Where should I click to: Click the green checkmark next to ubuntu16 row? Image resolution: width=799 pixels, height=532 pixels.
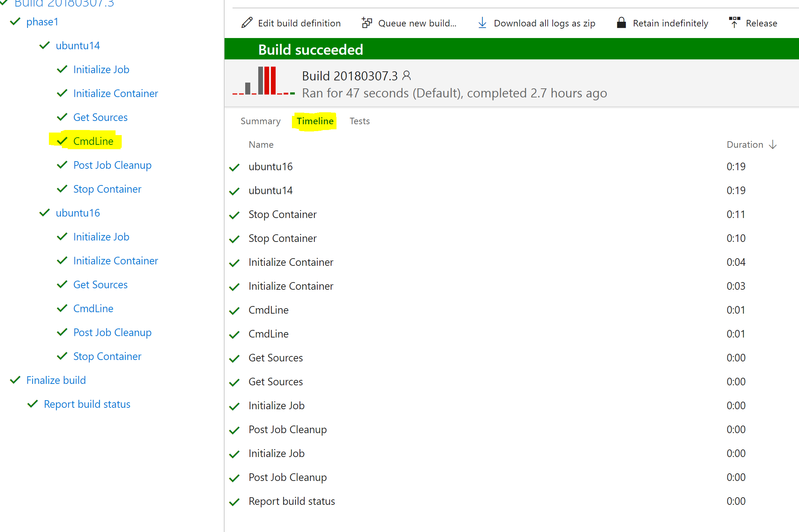click(x=234, y=167)
